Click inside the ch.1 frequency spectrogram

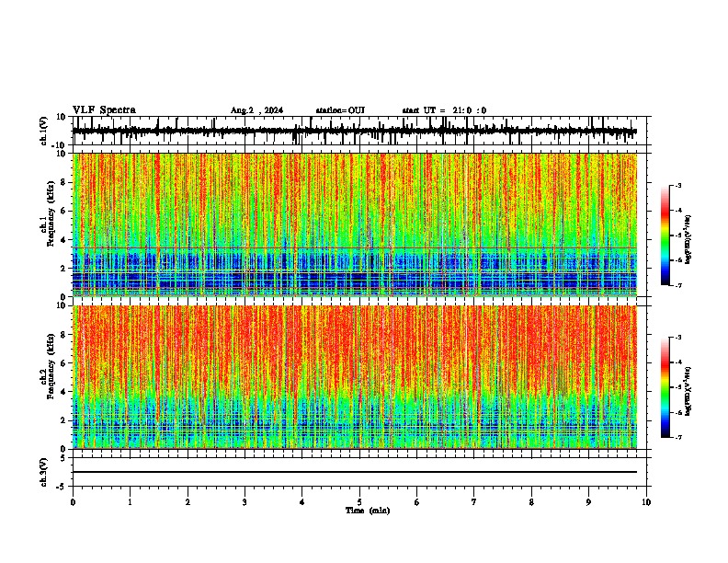pos(355,224)
